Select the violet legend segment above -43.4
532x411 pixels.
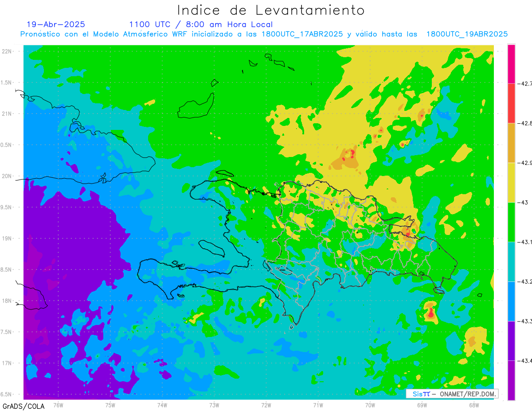[511, 341]
